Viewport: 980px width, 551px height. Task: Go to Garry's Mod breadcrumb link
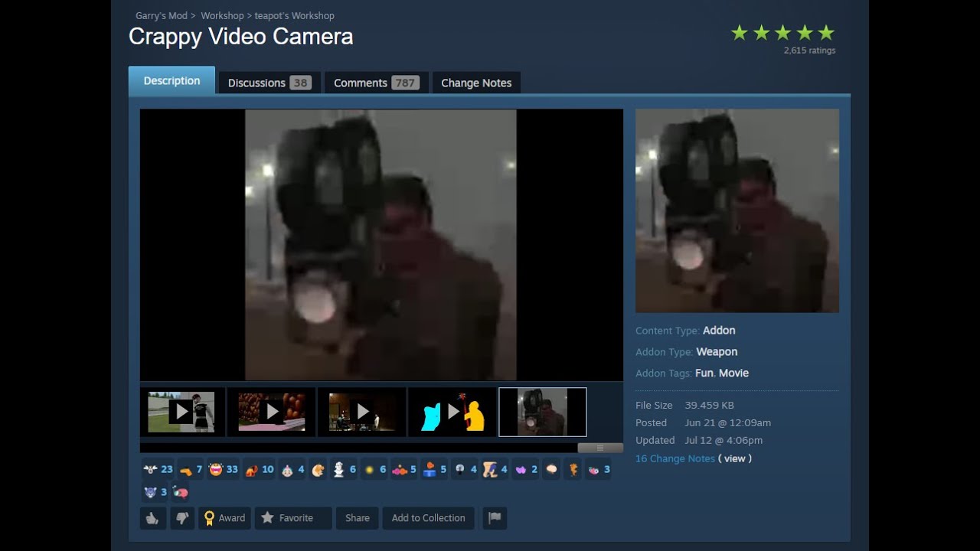tap(161, 15)
